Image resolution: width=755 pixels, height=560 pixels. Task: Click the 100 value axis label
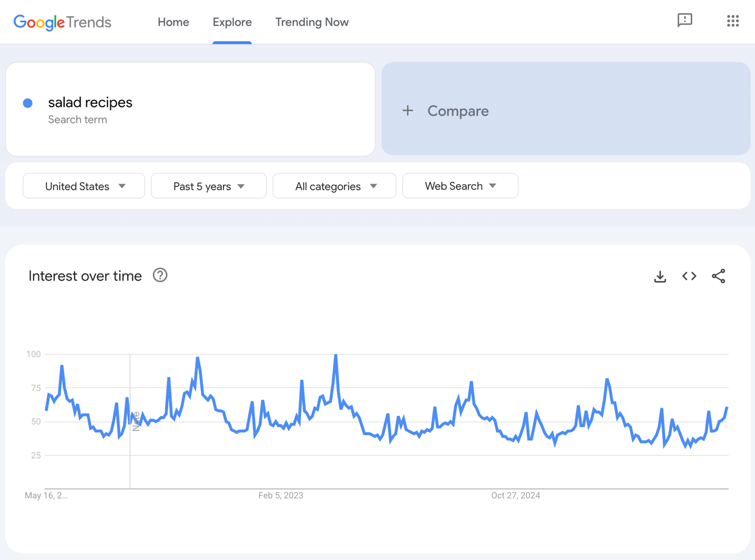34,354
